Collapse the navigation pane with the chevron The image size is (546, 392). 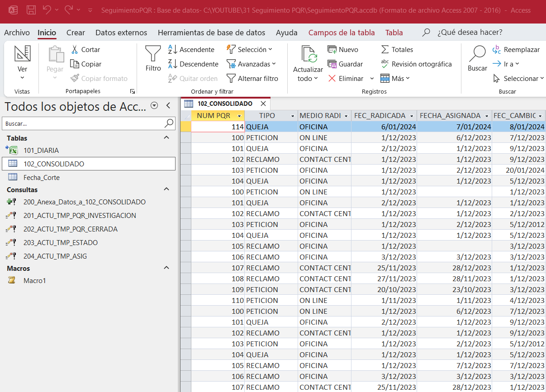click(x=168, y=105)
